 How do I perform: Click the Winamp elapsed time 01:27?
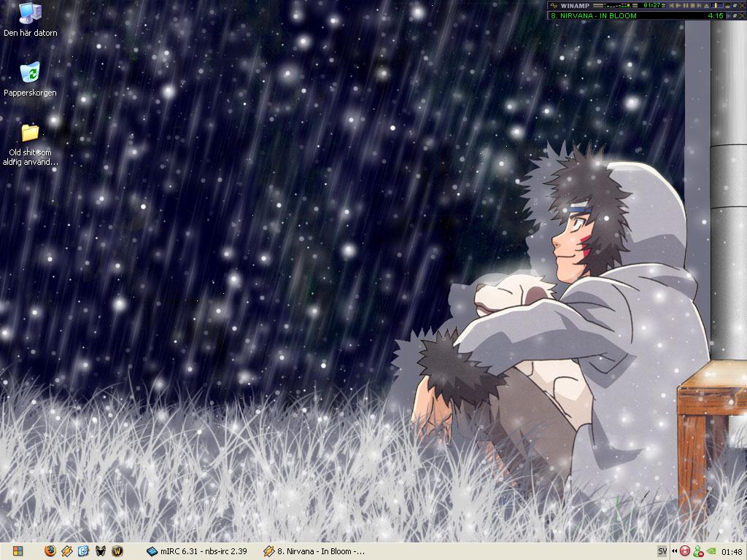pyautogui.click(x=651, y=6)
